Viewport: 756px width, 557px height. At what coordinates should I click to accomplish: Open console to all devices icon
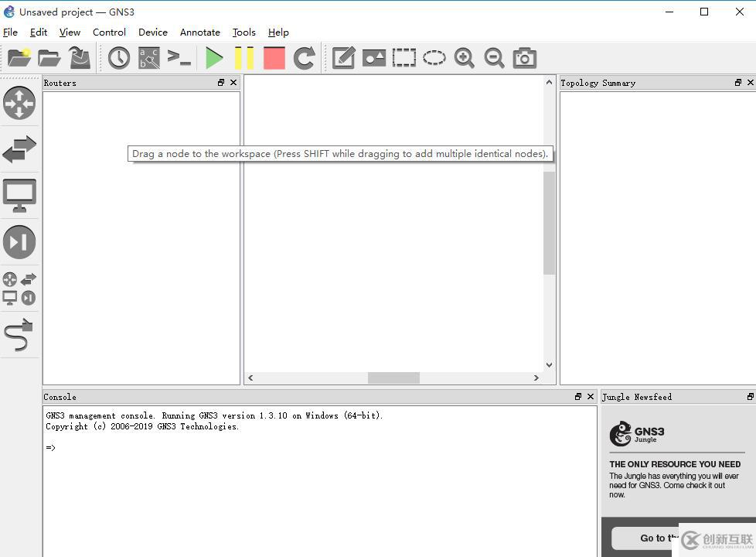[179, 58]
